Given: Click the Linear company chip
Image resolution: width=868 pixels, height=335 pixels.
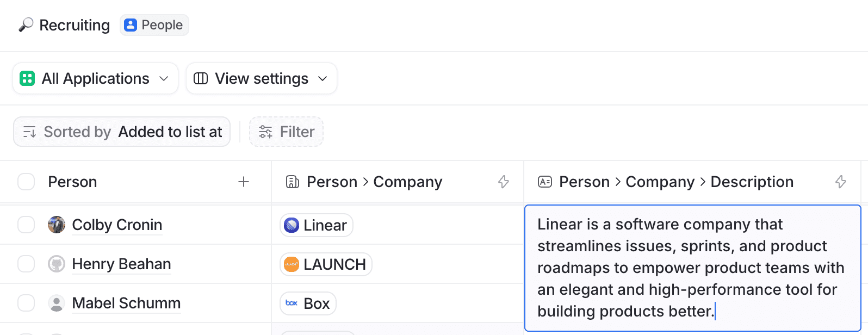Looking at the screenshot, I should tap(317, 225).
